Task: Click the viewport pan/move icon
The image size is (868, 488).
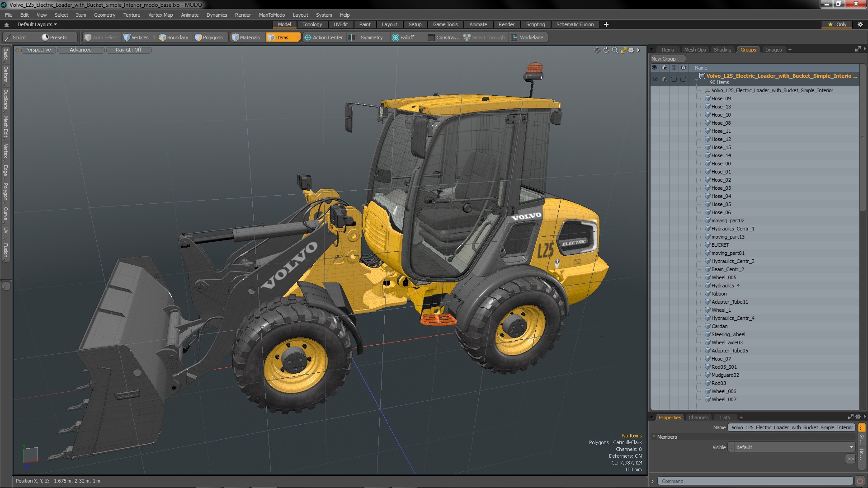Action: point(597,50)
